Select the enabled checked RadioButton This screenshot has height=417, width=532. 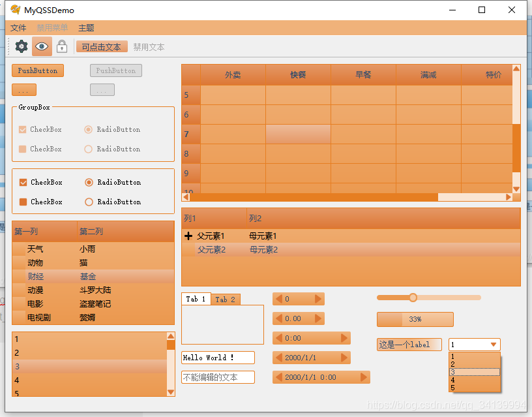(89, 182)
